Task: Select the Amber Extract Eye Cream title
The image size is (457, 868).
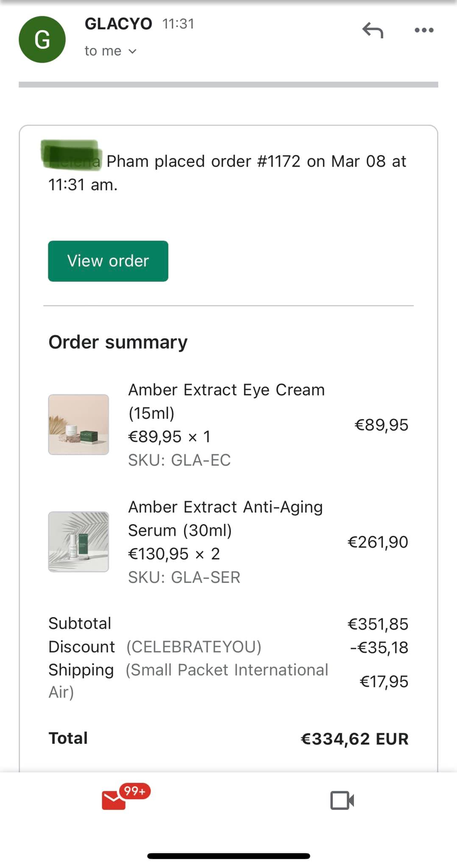Action: tap(226, 401)
